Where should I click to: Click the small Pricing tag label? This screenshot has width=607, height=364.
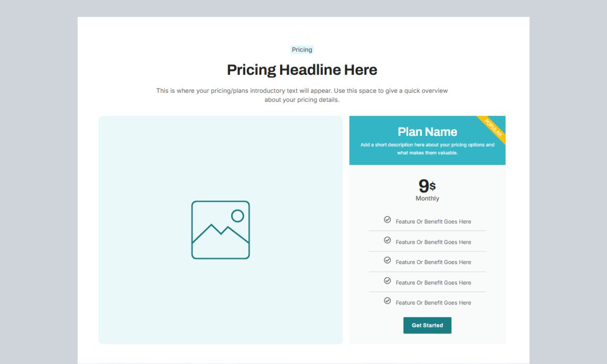tap(302, 50)
